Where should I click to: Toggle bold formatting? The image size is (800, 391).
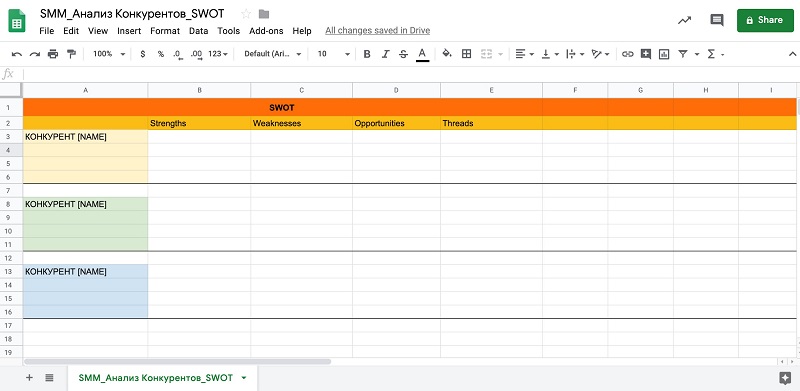367,54
